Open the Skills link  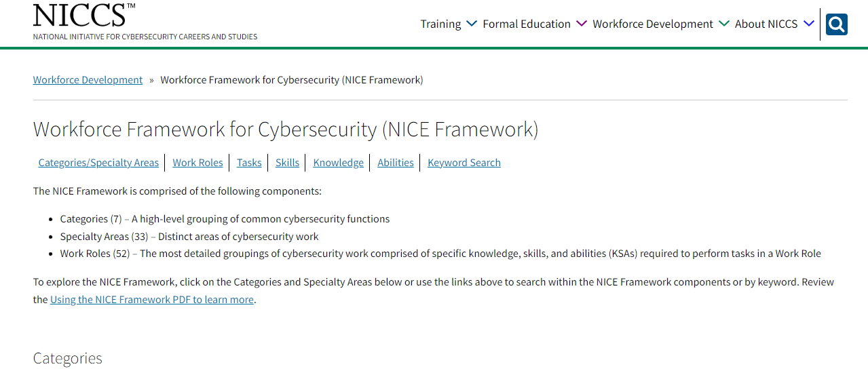pos(287,163)
